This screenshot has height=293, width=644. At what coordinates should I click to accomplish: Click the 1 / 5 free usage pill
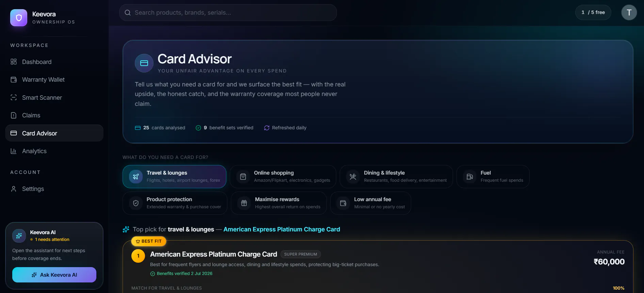click(593, 13)
